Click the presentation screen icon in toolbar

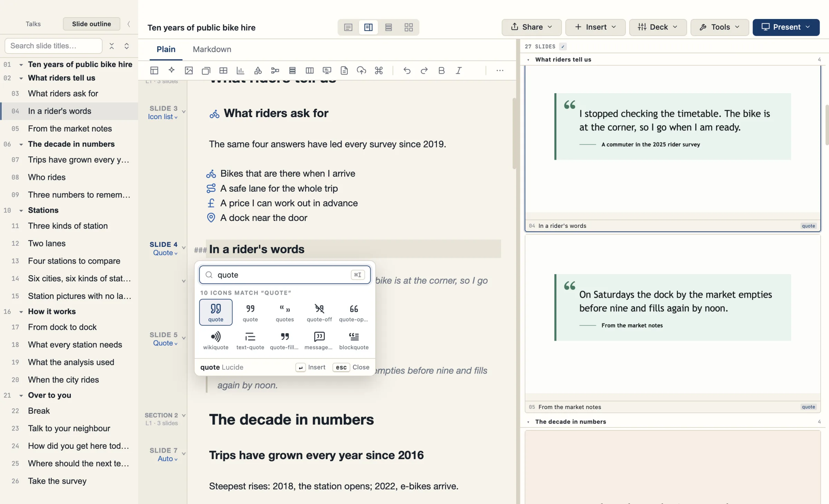pyautogui.click(x=327, y=70)
